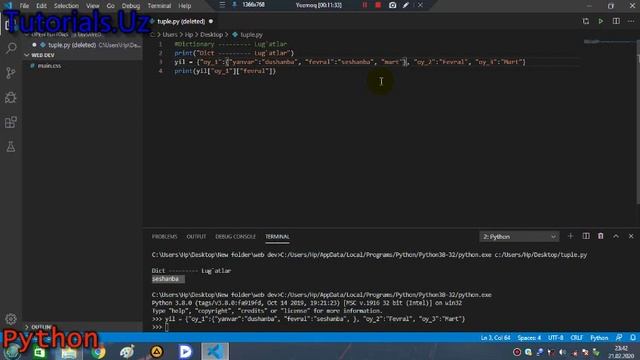Image resolution: width=640 pixels, height=360 pixels.
Task: Click the Users breadcrumb segment
Action: (x=170, y=35)
